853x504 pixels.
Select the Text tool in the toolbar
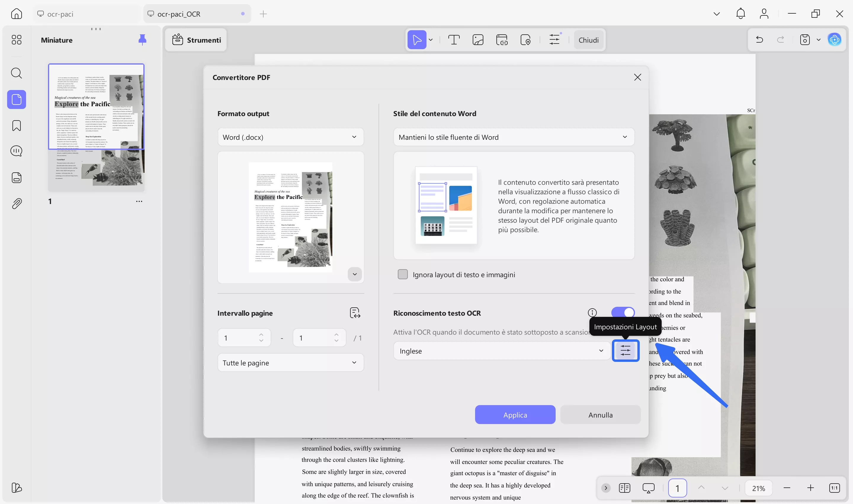[x=454, y=40]
